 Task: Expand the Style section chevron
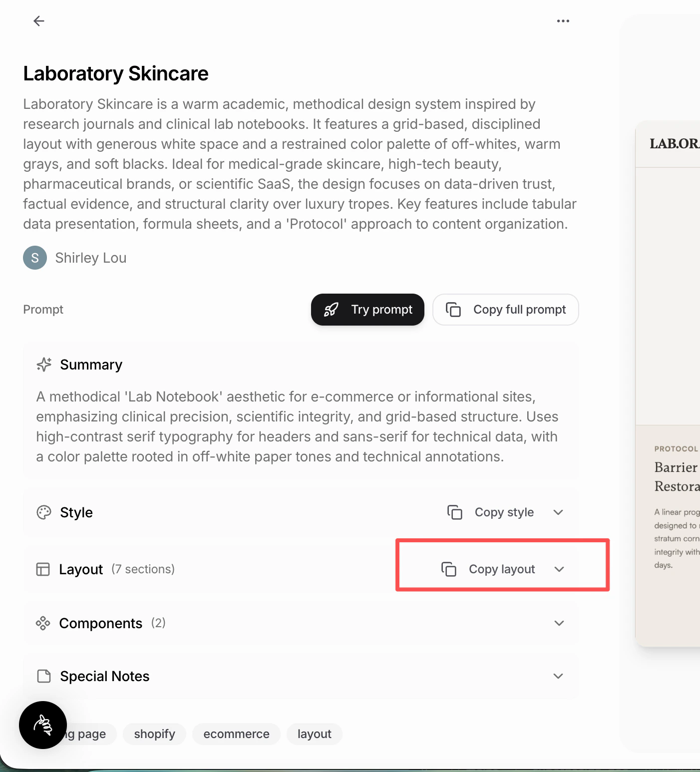[558, 512]
